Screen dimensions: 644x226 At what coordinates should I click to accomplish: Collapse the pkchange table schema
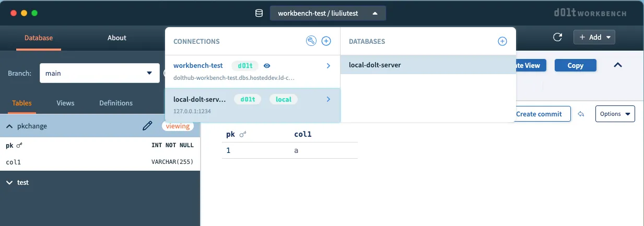point(9,126)
